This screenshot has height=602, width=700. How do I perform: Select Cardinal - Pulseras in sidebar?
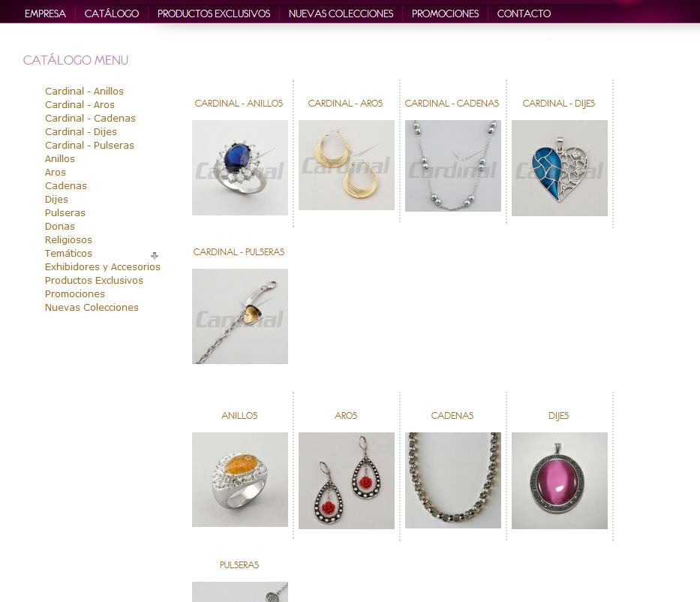(89, 145)
